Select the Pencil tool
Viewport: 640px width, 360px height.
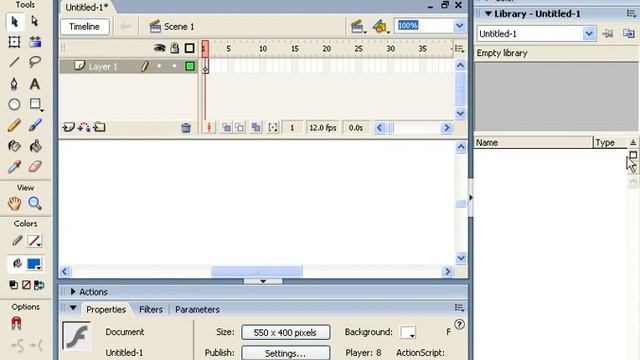coord(14,125)
